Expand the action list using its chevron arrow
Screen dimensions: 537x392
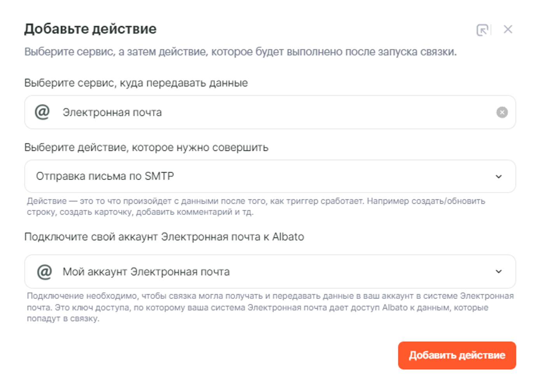[x=499, y=177]
